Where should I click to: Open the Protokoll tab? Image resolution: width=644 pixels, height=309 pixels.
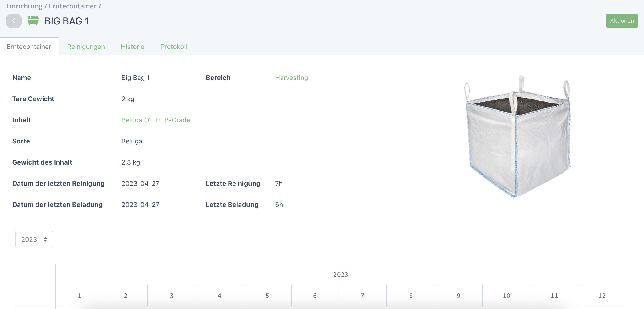[x=174, y=47]
